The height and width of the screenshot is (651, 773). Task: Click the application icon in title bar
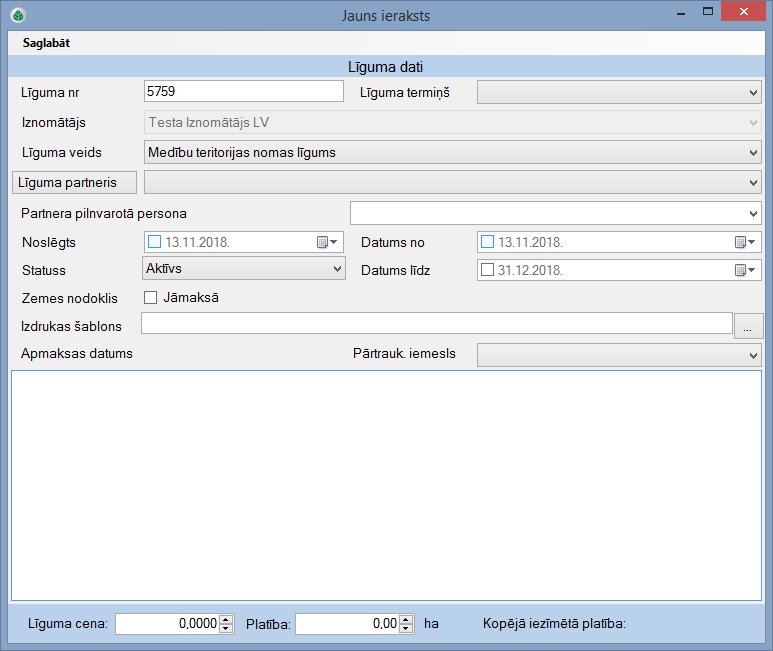(x=17, y=15)
